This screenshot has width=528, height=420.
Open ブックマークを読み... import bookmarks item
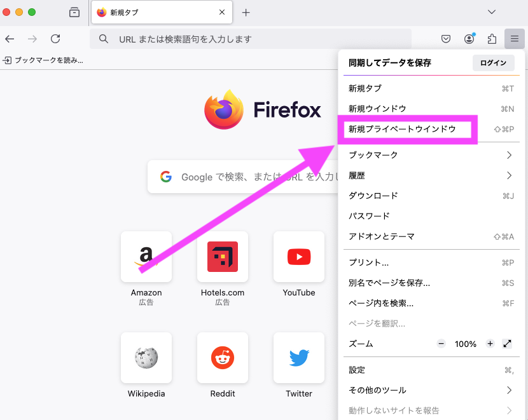pyautogui.click(x=43, y=60)
